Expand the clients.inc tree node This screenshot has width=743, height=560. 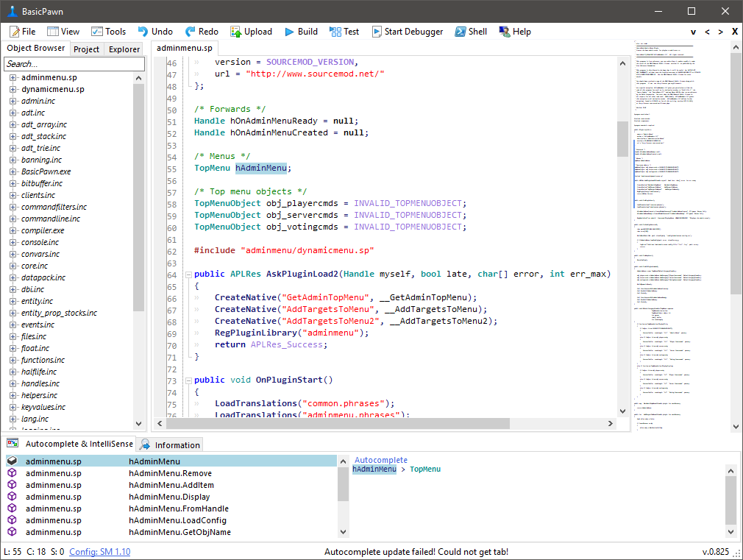coord(13,196)
